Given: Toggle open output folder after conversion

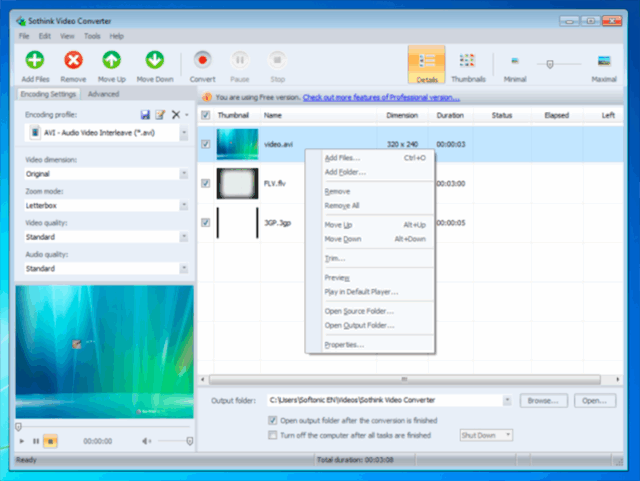Looking at the screenshot, I should 272,420.
